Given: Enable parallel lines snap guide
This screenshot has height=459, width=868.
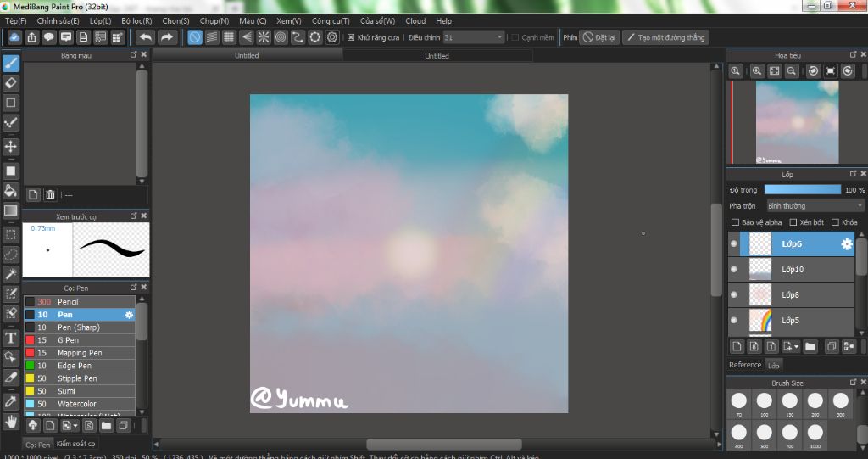Looking at the screenshot, I should pyautogui.click(x=212, y=37).
